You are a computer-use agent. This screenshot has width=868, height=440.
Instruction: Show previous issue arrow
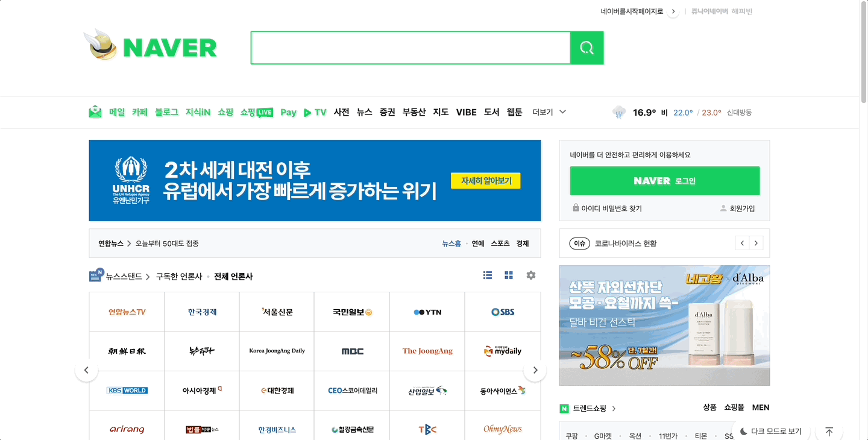[x=742, y=244]
